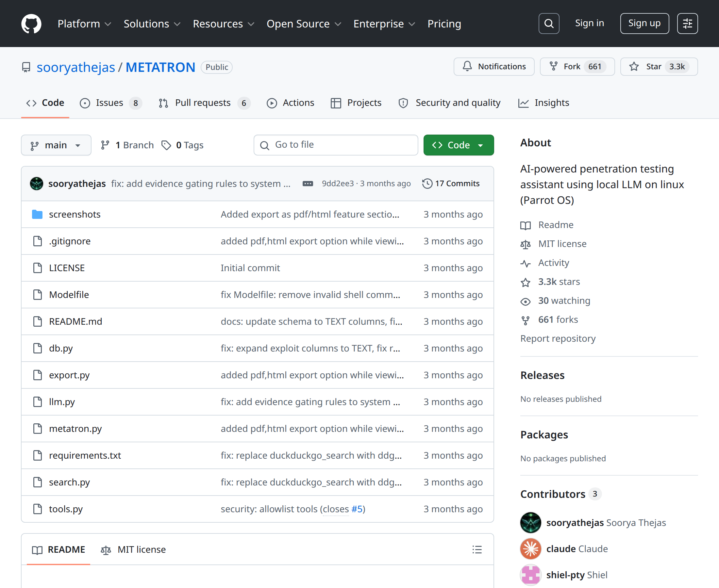Open the Contributors heading link
The width and height of the screenshot is (719, 588).
click(x=560, y=494)
